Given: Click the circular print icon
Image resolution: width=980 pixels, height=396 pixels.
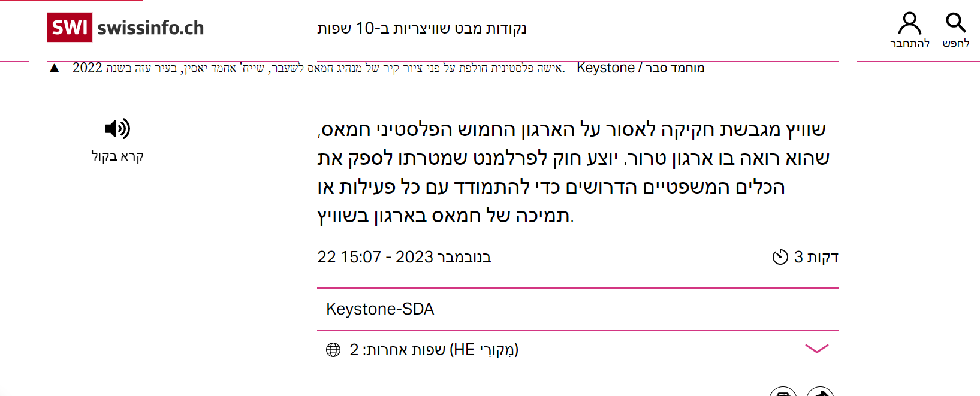Looking at the screenshot, I should 783,392.
